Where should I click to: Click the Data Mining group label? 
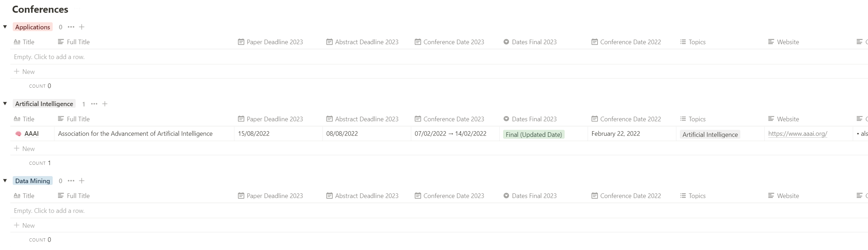pos(33,181)
